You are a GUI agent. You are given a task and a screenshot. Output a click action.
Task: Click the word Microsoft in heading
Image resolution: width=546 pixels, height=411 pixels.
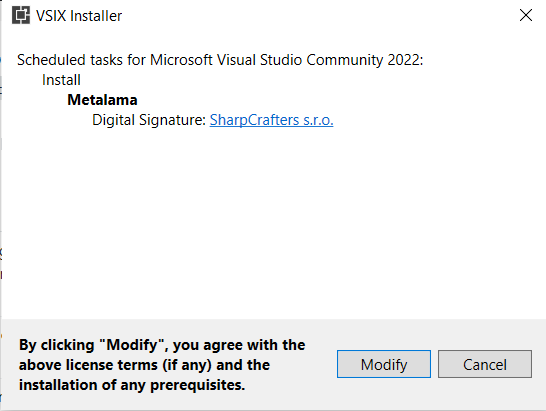181,60
